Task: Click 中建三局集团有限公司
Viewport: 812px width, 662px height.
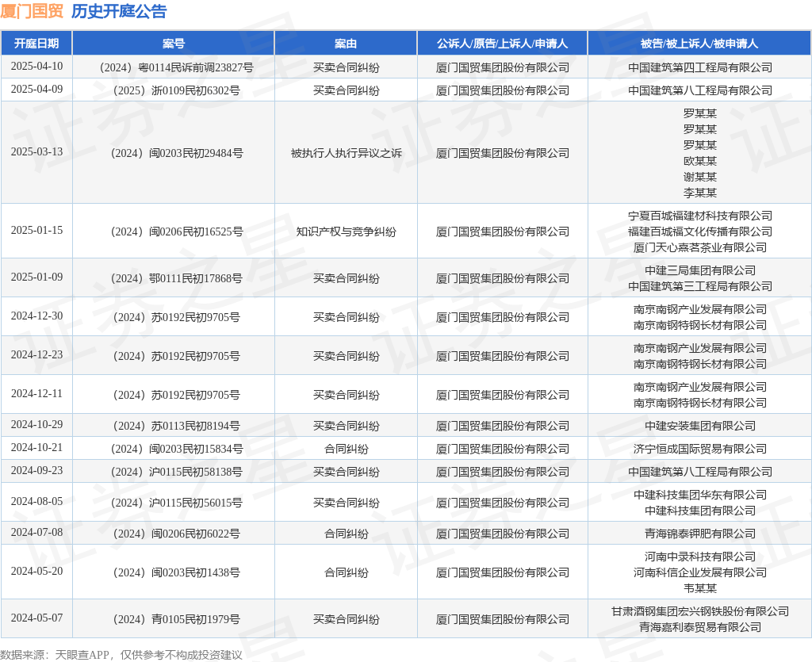Action: click(700, 270)
